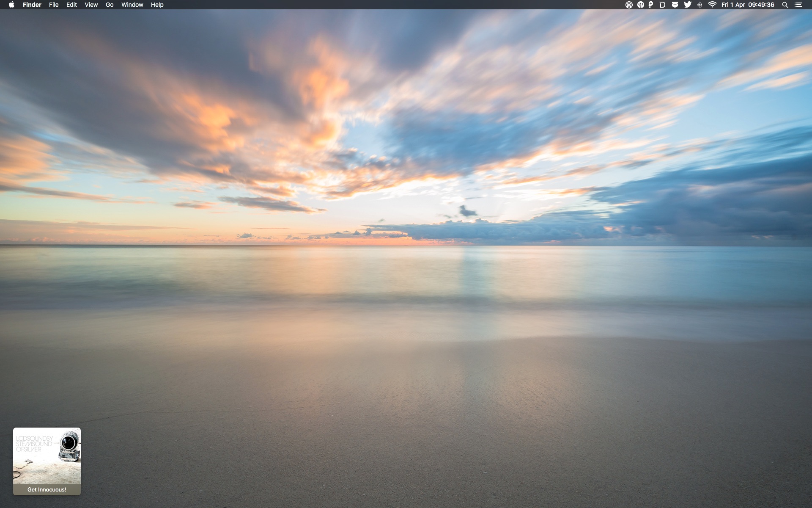Screen dimensions: 812x508
Task: Open the Finder application menu
Action: (x=32, y=5)
